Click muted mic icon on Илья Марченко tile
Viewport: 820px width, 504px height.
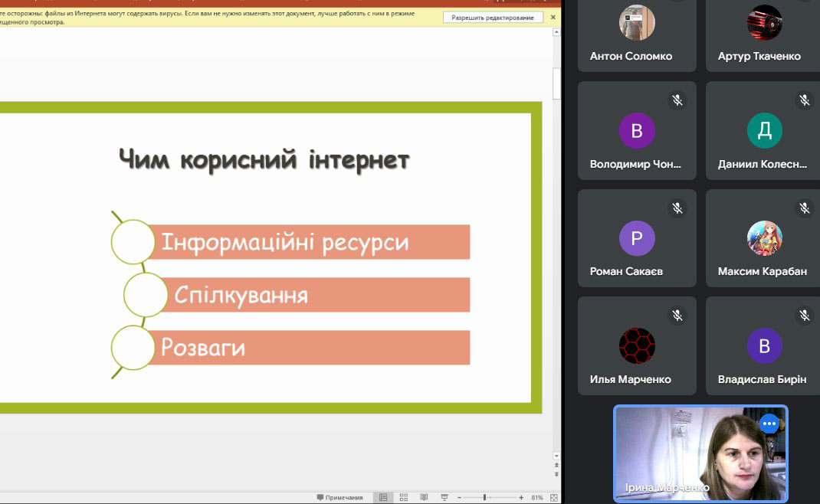pyautogui.click(x=677, y=316)
